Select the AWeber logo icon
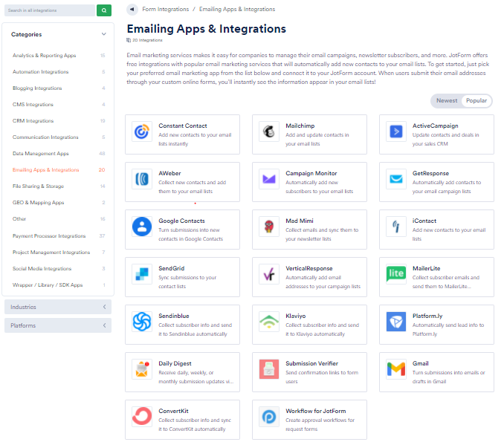This screenshot has width=504, height=442. coord(142,179)
